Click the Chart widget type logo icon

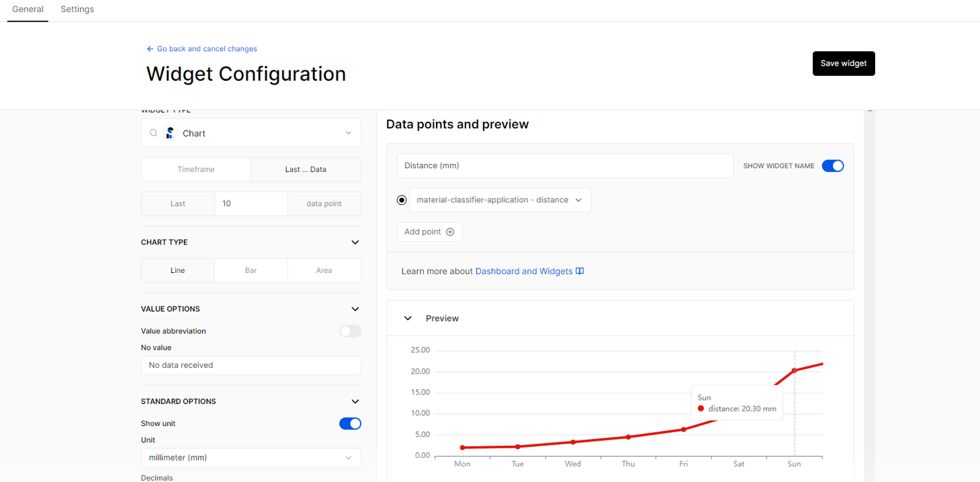(x=170, y=133)
